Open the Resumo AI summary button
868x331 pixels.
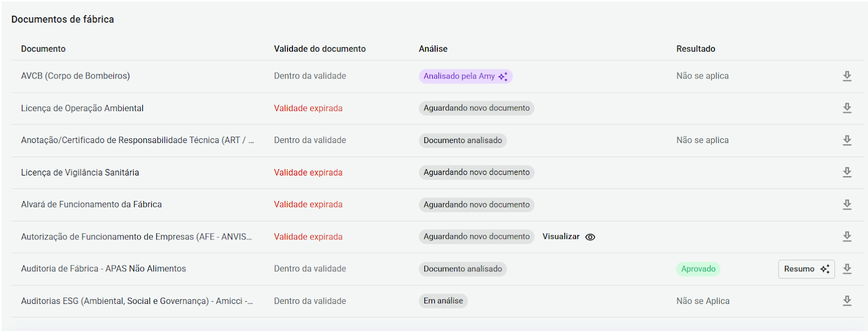(x=806, y=269)
